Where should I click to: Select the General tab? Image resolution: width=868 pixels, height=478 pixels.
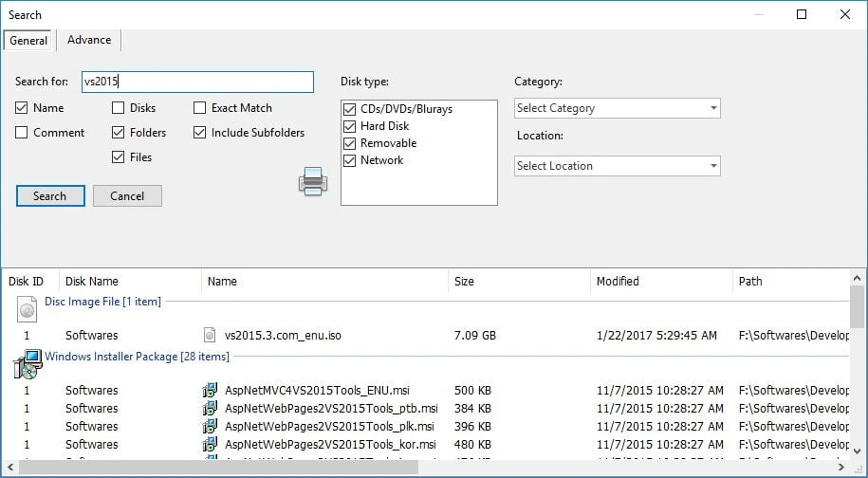click(x=28, y=41)
